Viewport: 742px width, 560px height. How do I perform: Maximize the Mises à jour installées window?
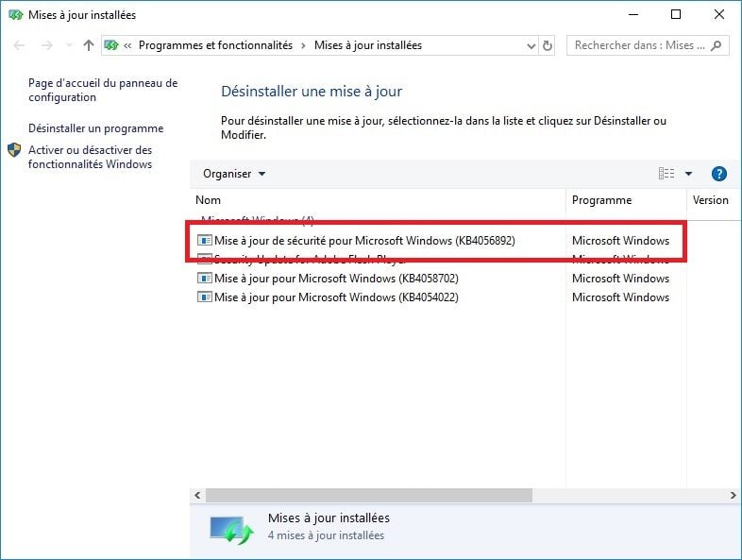click(x=676, y=15)
